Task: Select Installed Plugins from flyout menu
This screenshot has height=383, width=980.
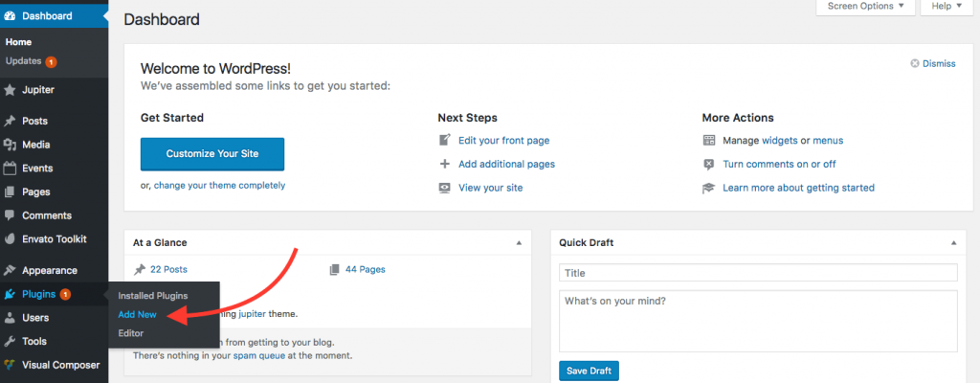Action: (x=152, y=295)
